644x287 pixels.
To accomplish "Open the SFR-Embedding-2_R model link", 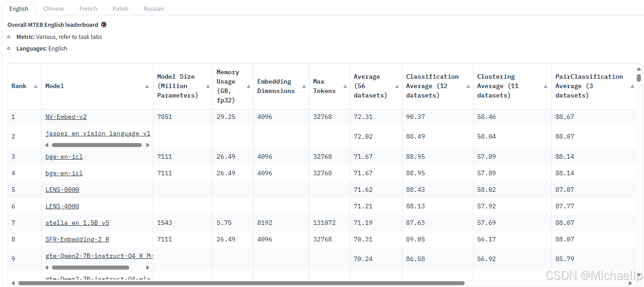I will coord(77,239).
